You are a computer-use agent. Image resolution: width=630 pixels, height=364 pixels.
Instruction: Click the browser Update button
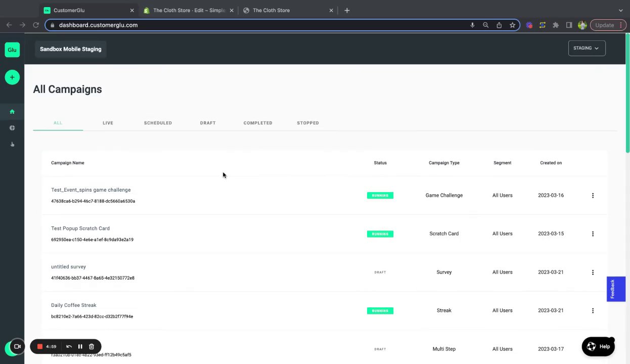(608, 25)
